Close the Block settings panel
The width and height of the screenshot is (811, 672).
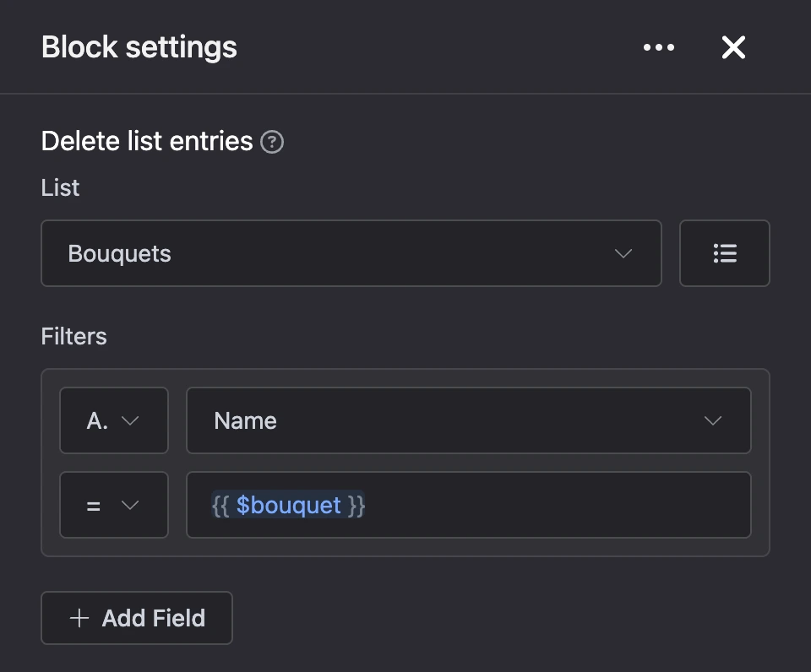click(733, 47)
